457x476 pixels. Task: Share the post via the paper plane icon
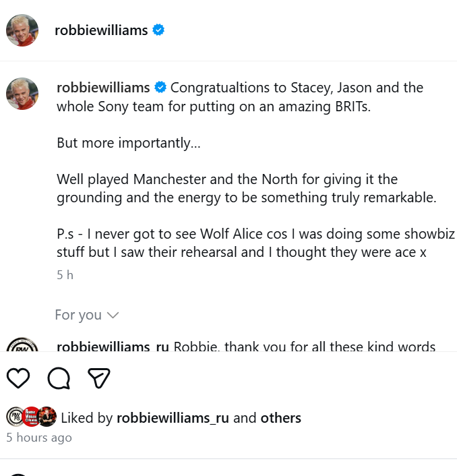[99, 379]
